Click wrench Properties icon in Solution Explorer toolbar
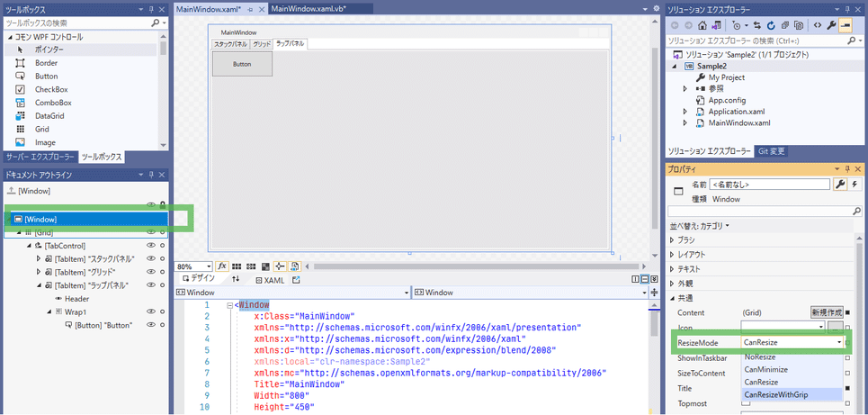Image resolution: width=868 pixels, height=415 pixels. tap(831, 25)
